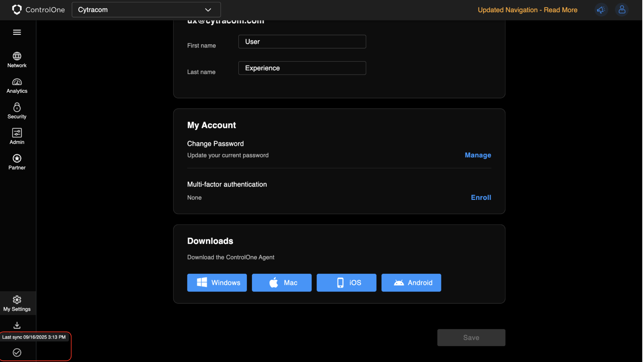This screenshot has width=644, height=362.
Task: Click the First name input field
Action: (x=302, y=42)
